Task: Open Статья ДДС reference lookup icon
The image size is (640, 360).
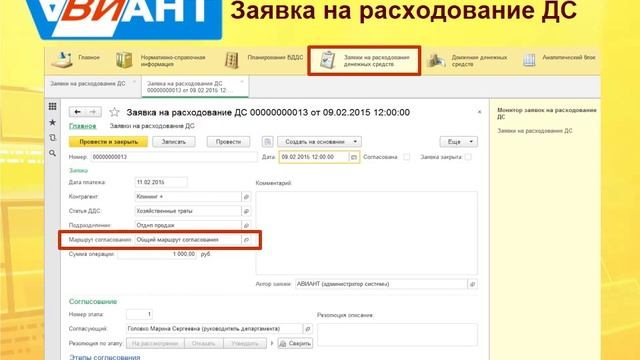Action: pyautogui.click(x=246, y=211)
